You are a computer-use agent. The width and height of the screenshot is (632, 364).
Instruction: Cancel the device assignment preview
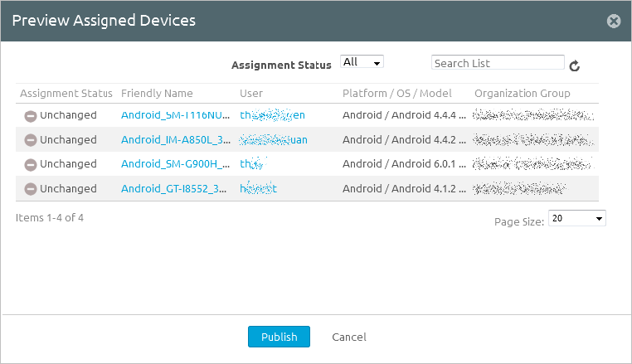[x=349, y=337]
